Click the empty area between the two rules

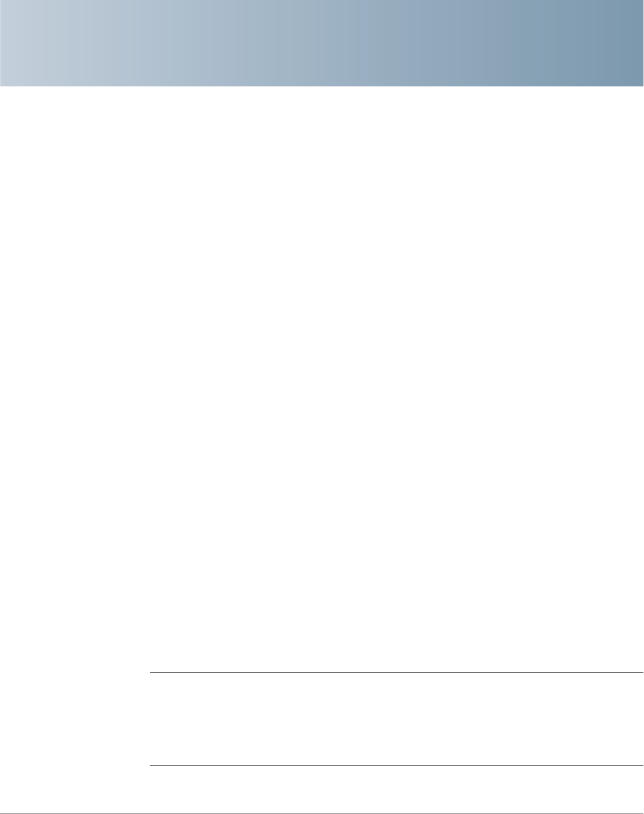click(396, 719)
